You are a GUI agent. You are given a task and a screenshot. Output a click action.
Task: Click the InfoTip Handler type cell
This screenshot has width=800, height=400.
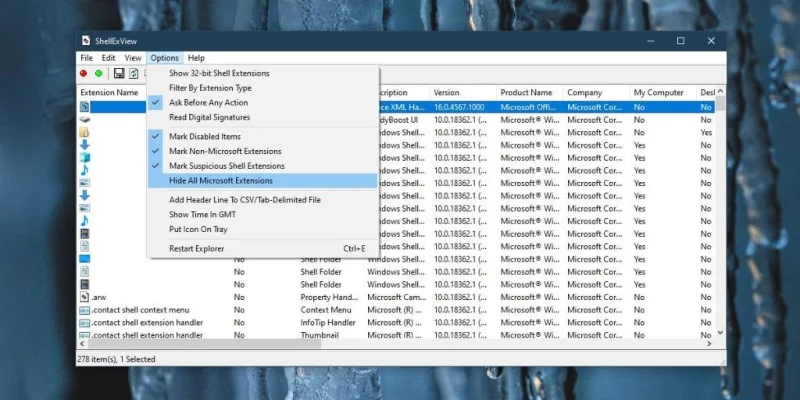pos(328,323)
